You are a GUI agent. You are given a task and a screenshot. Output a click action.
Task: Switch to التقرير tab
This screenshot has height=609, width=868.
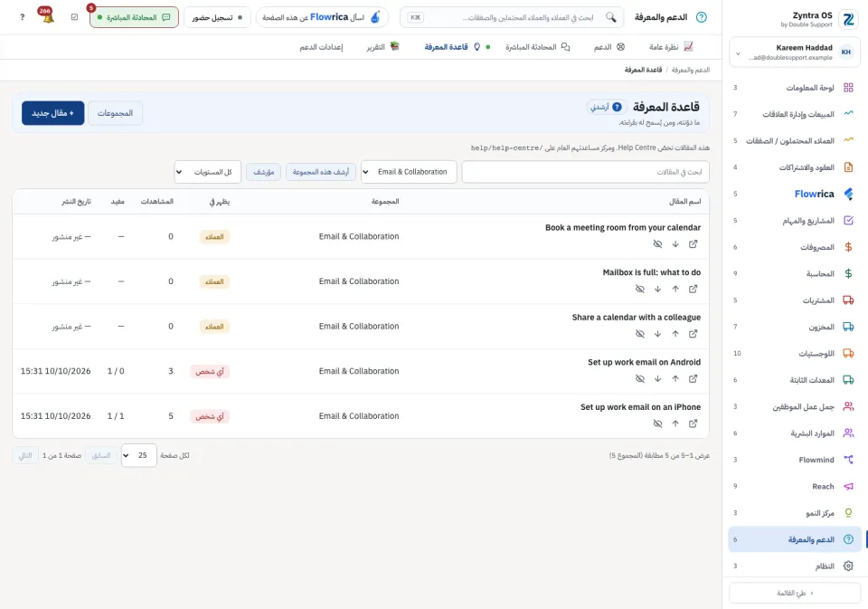[x=382, y=46]
